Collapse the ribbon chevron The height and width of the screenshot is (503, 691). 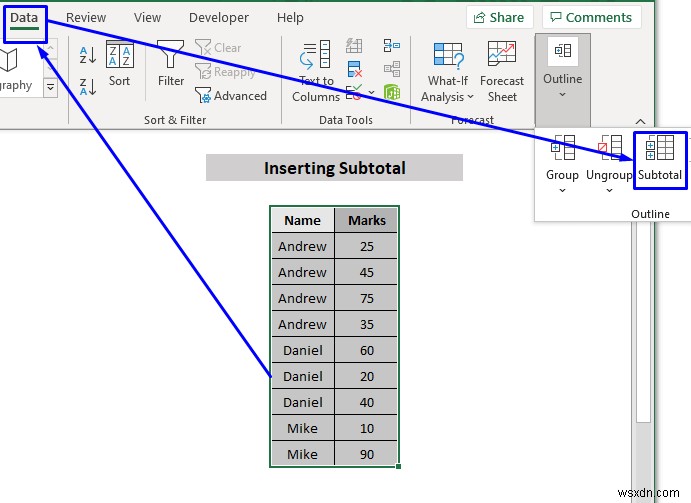640,121
